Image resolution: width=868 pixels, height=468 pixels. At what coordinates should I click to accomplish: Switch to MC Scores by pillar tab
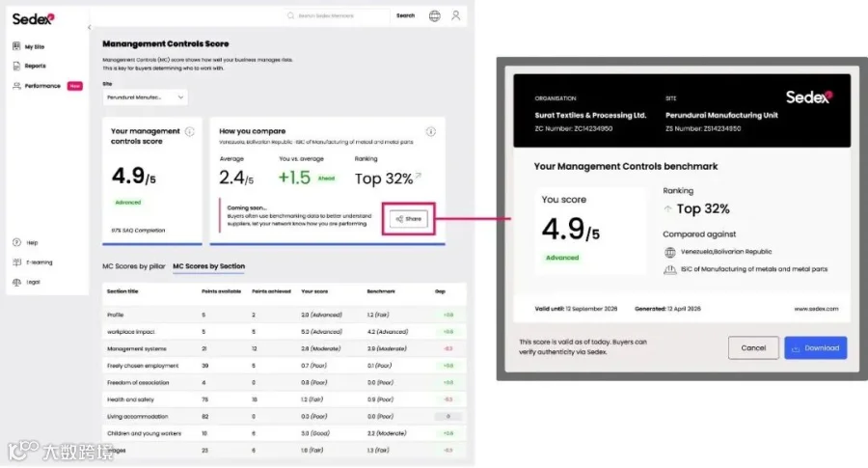click(134, 266)
